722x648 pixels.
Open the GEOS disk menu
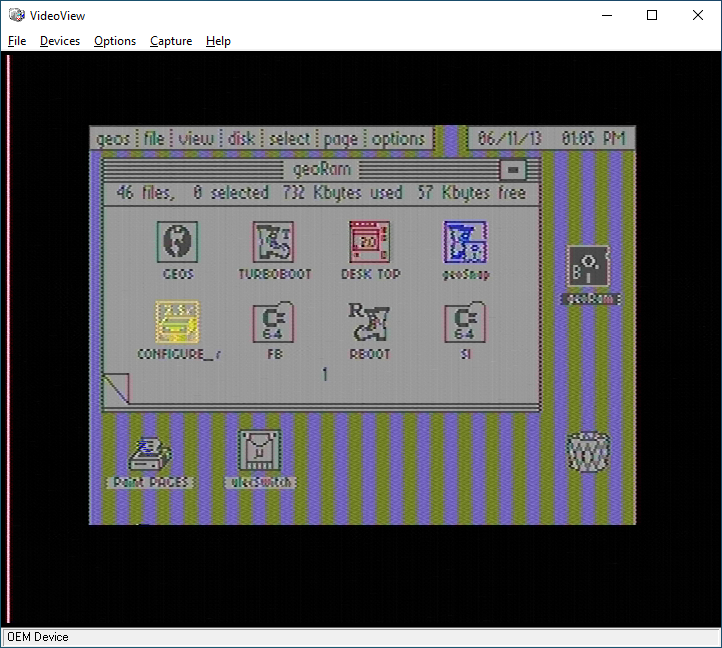tap(241, 139)
